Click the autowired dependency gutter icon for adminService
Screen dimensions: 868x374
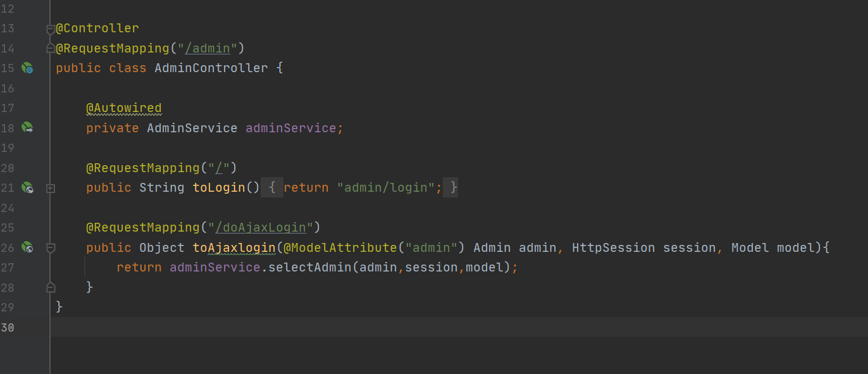click(x=27, y=128)
